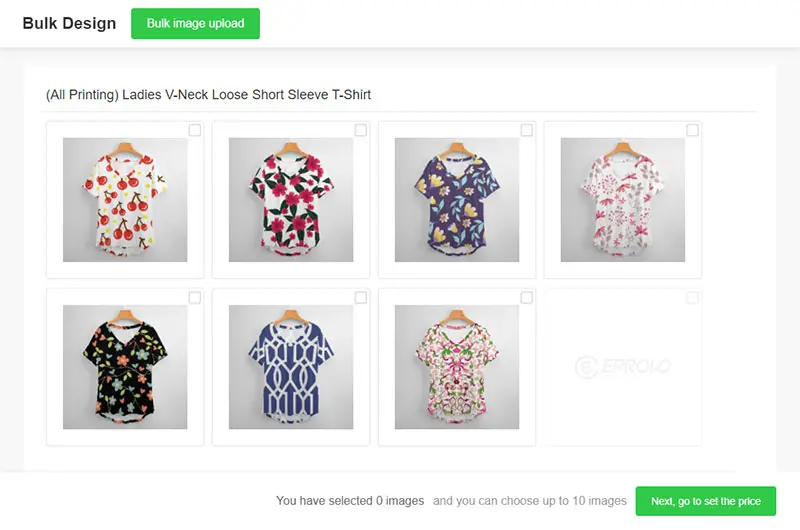Image resolution: width=800 pixels, height=530 pixels.
Task: Click the Bulk image upload button
Action: [x=195, y=23]
